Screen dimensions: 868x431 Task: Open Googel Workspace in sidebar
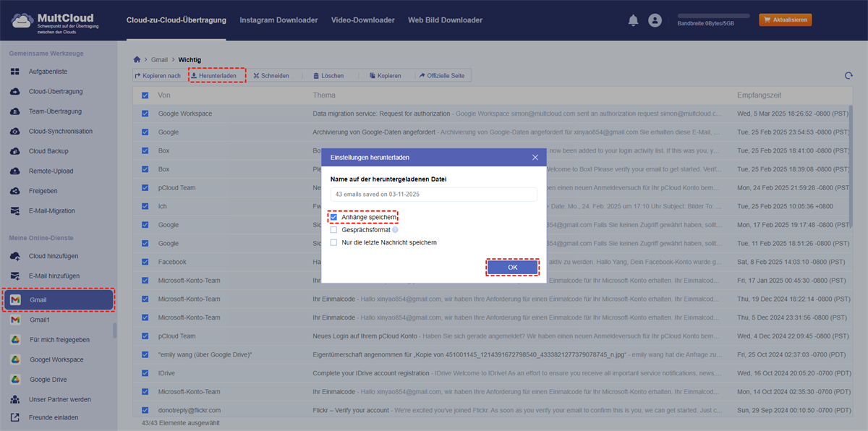(x=56, y=359)
